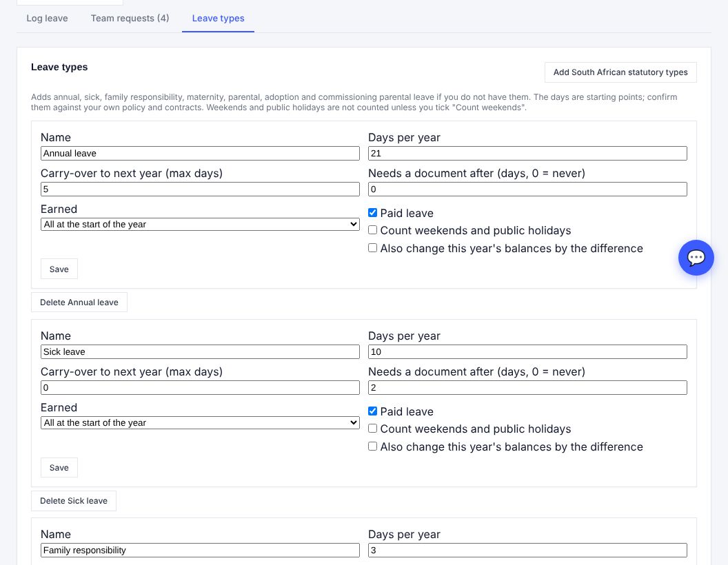The width and height of the screenshot is (728, 565).
Task: Click Add South African statutory types
Action: [x=620, y=72]
